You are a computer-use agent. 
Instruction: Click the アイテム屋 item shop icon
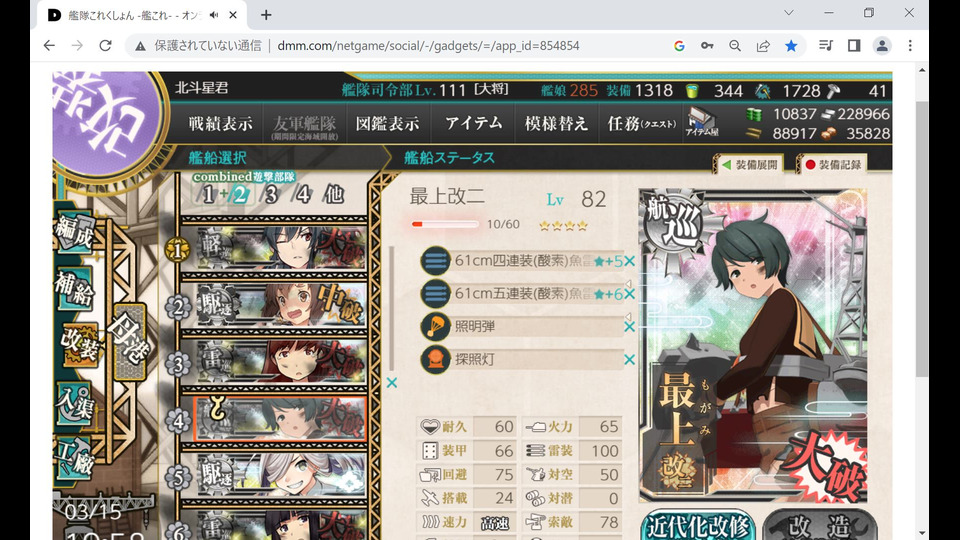702,122
